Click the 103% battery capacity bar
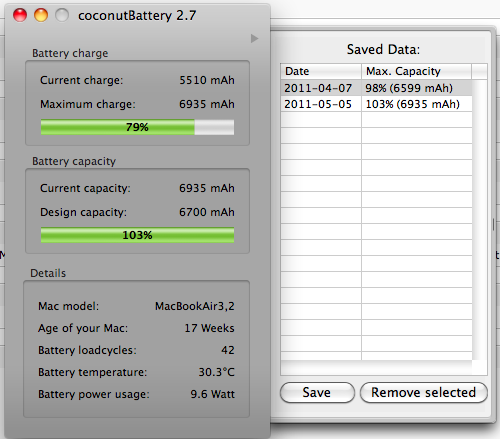This screenshot has height=439, width=500. pyautogui.click(x=137, y=235)
